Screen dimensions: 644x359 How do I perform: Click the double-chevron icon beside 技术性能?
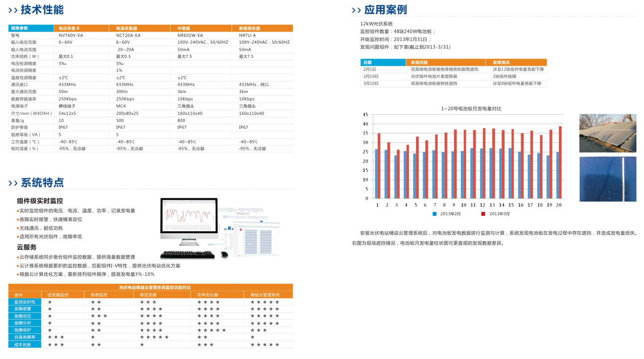pos(13,10)
